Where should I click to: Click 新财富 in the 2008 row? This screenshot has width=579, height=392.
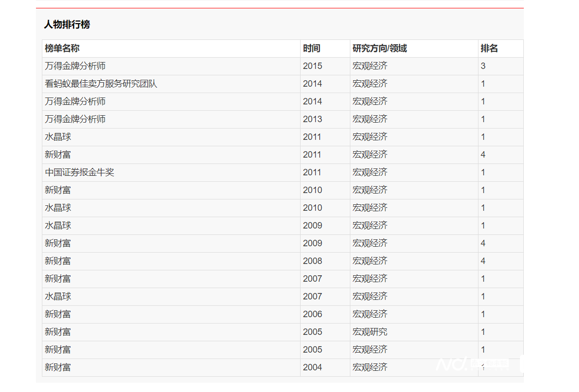[58, 261]
